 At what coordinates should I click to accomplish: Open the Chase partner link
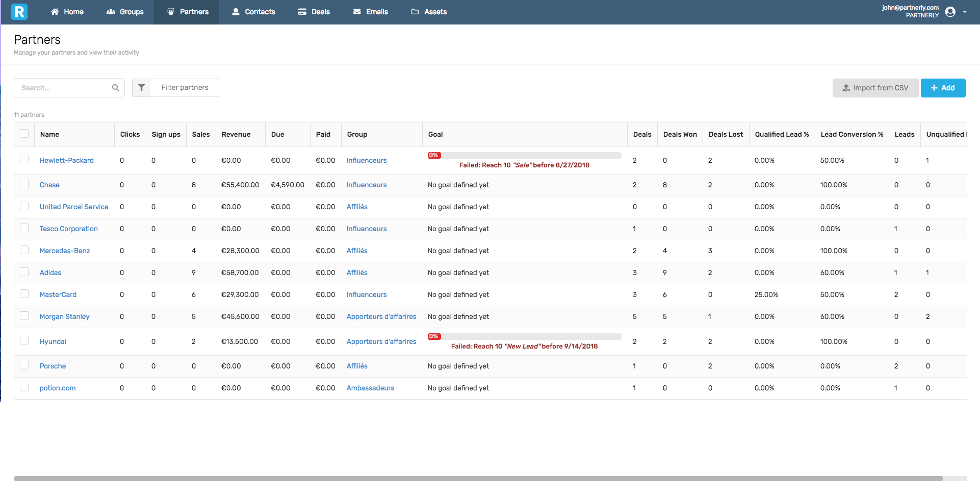click(49, 185)
